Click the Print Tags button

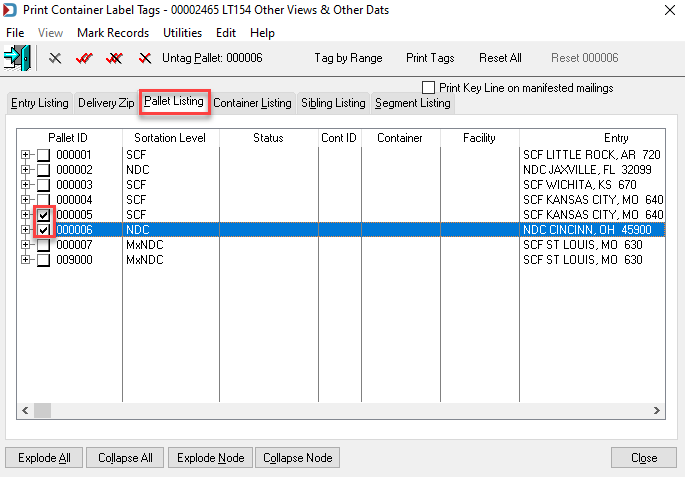(430, 58)
